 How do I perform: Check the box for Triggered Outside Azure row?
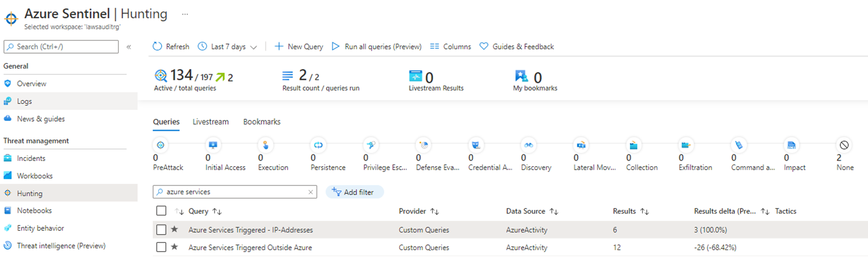pyautogui.click(x=161, y=247)
